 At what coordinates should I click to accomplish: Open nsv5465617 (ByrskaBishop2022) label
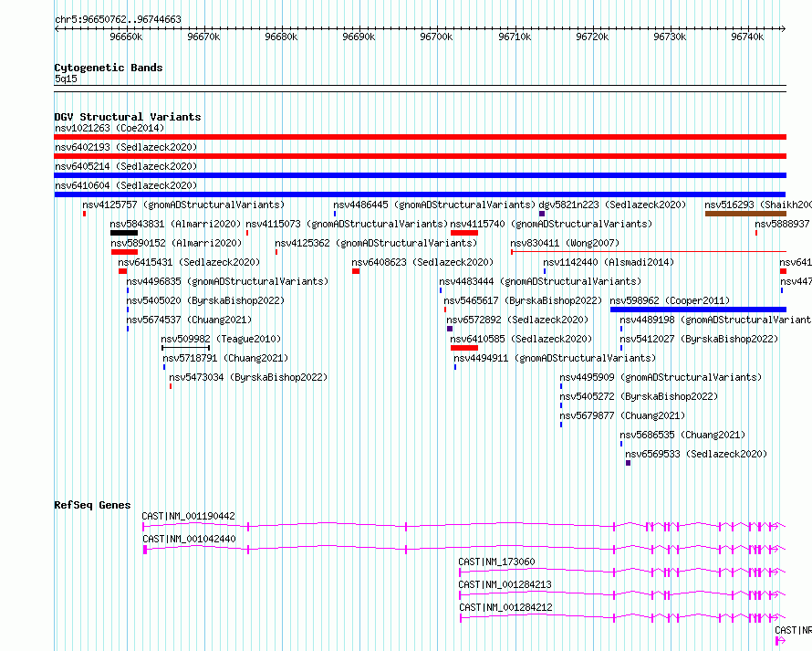(523, 300)
